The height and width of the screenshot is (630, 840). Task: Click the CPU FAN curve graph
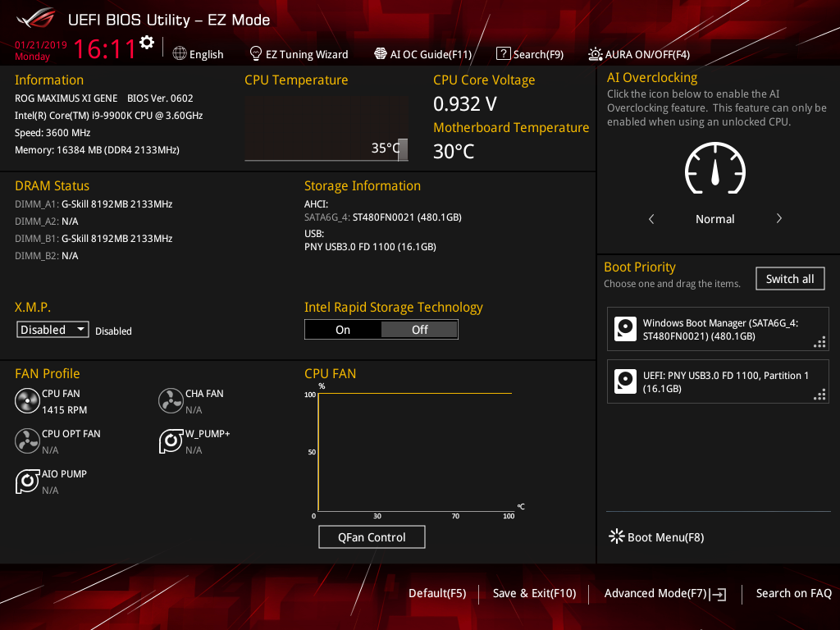415,452
